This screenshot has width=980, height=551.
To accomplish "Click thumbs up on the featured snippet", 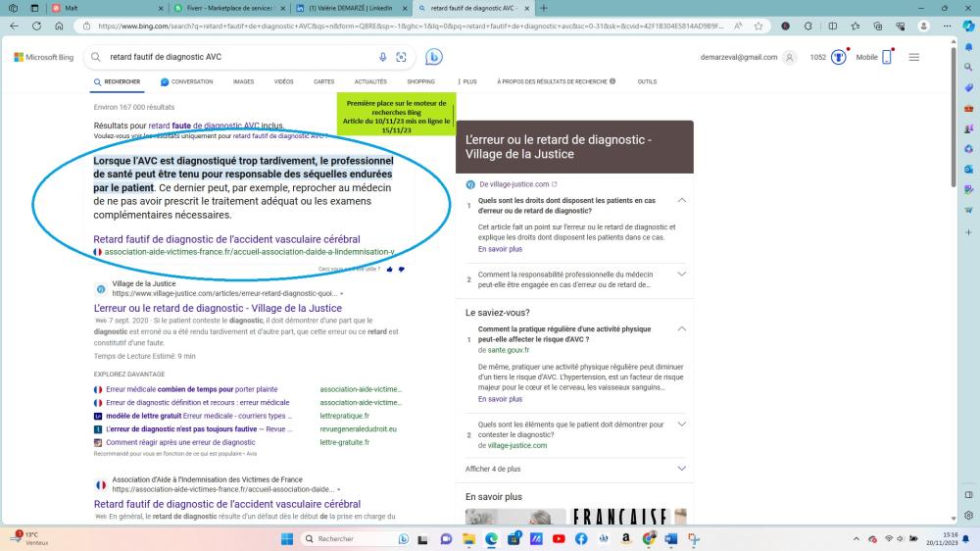I will point(390,270).
